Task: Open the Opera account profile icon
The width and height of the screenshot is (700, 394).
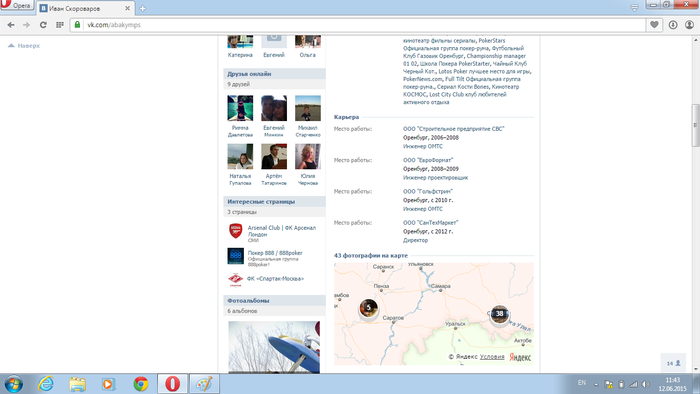Action: click(x=690, y=25)
